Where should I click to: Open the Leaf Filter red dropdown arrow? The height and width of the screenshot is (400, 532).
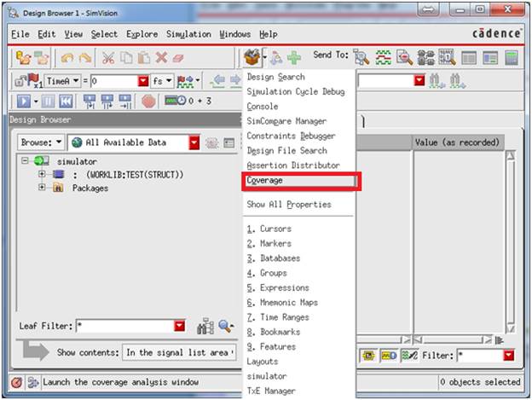(x=180, y=326)
